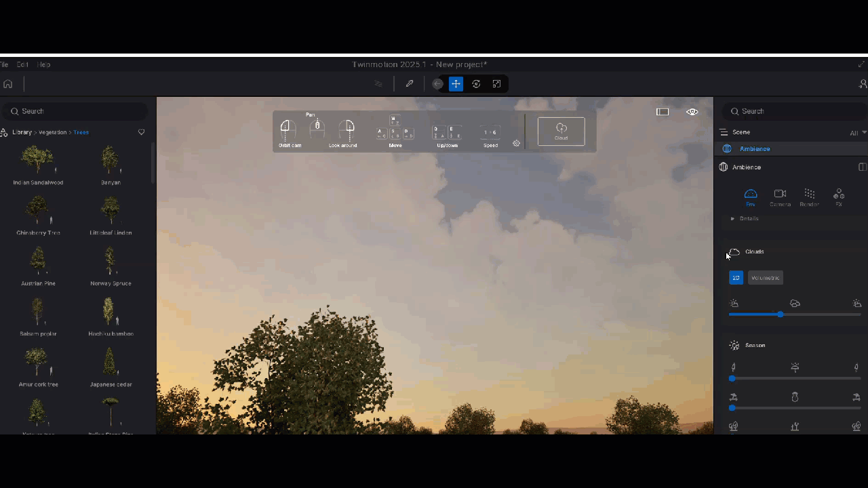Screen dimensions: 868x488
Task: Toggle the viewport eye visibility icon
Action: point(692,112)
